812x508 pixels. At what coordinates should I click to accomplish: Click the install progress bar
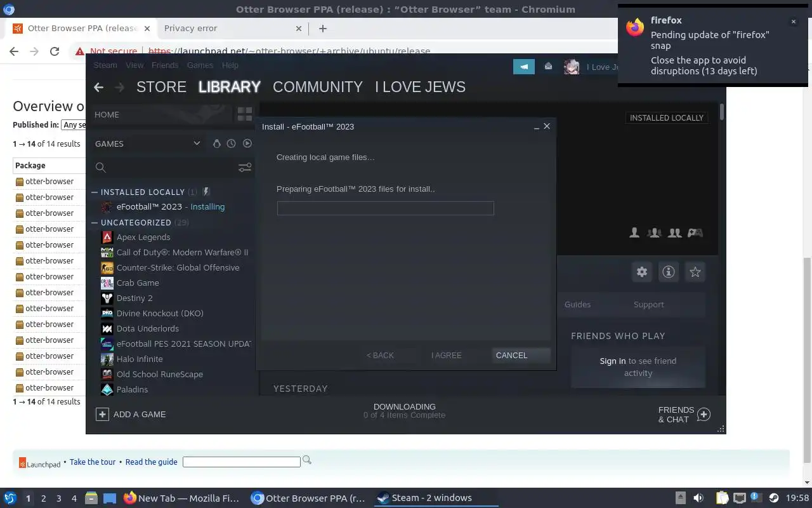click(x=385, y=208)
